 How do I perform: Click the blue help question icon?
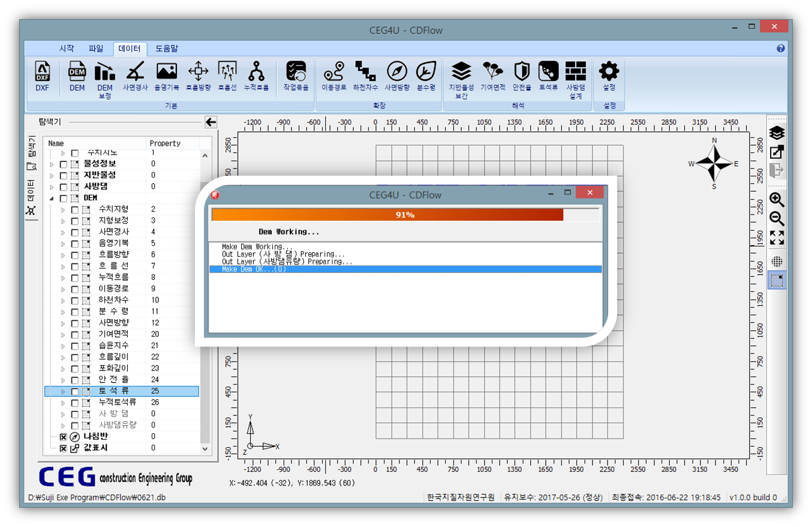pyautogui.click(x=781, y=49)
